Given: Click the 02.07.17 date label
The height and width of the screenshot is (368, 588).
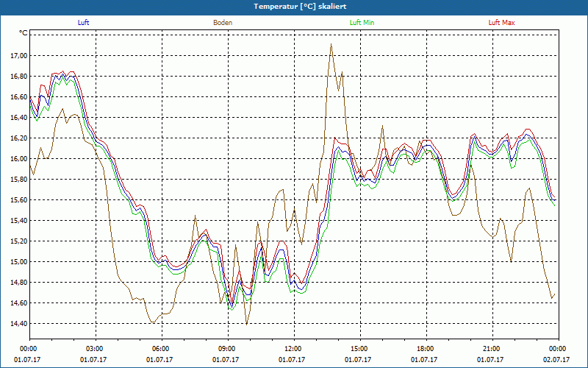Looking at the screenshot, I should 556,360.
